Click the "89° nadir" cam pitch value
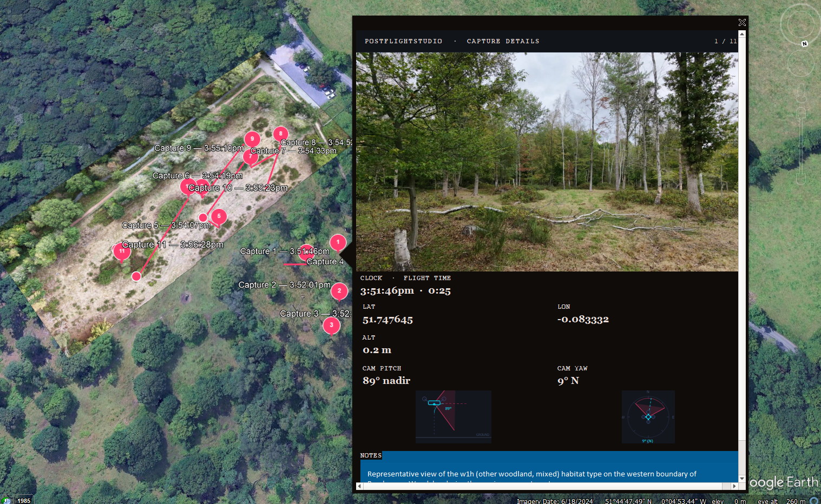The height and width of the screenshot is (504, 821). pos(386,381)
